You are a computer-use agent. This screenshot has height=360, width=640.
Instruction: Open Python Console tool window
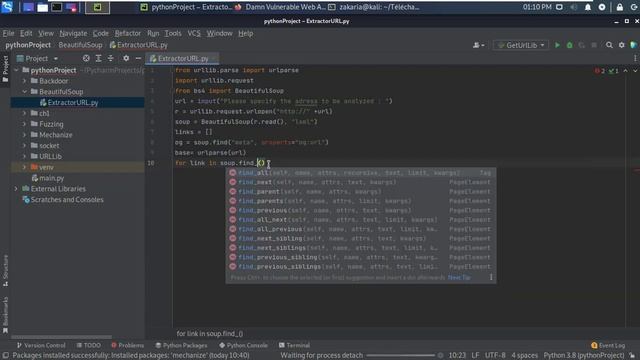(243, 345)
